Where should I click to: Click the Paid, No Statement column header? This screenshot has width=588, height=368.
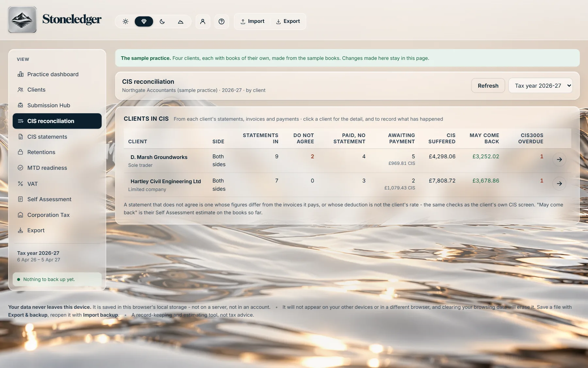pyautogui.click(x=349, y=138)
